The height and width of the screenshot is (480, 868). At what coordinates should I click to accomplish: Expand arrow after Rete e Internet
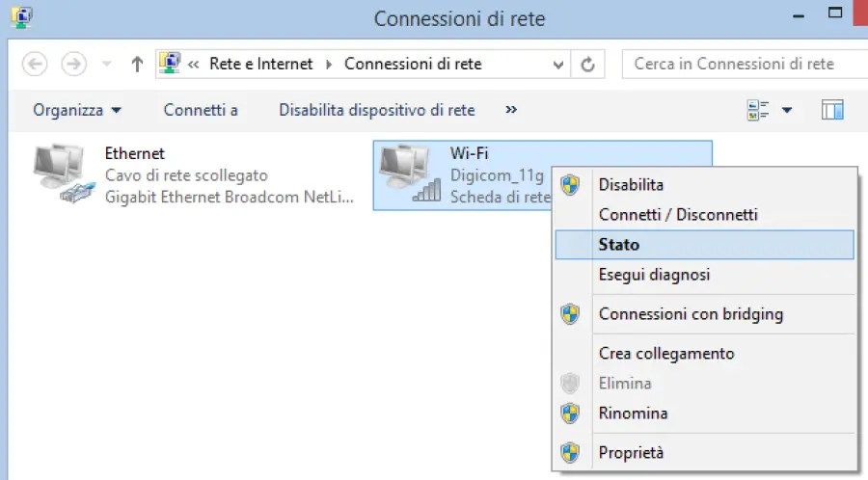point(329,65)
